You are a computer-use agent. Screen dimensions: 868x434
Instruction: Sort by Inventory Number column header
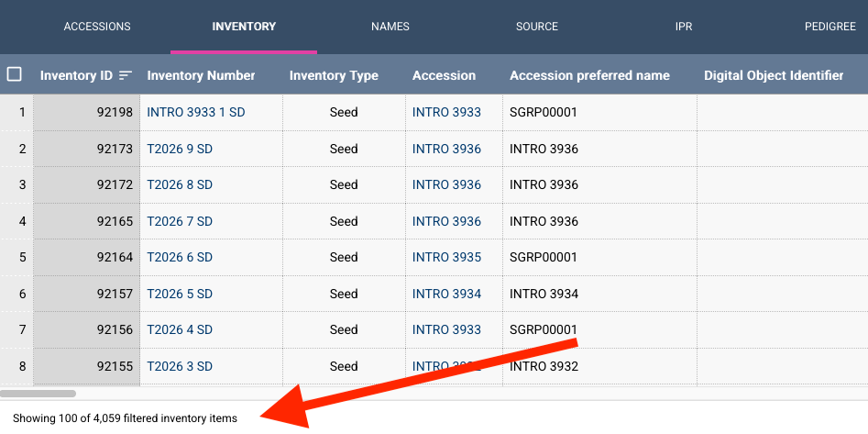pyautogui.click(x=201, y=75)
